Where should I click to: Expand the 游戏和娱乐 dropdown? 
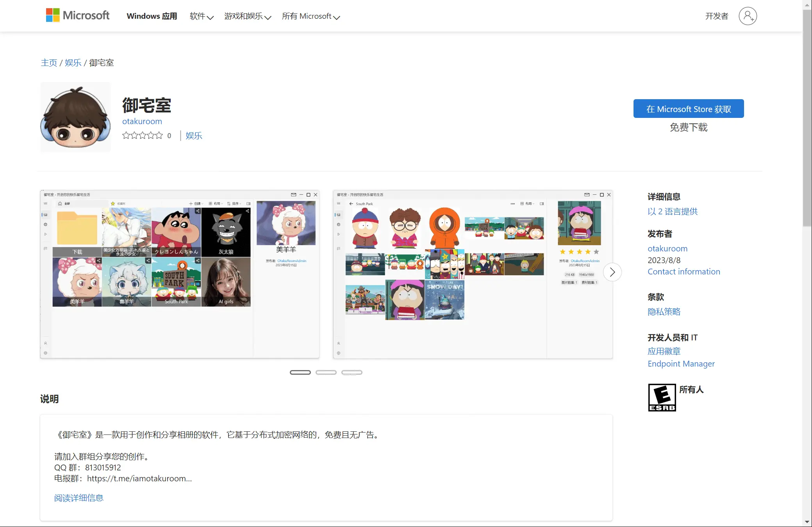[248, 16]
